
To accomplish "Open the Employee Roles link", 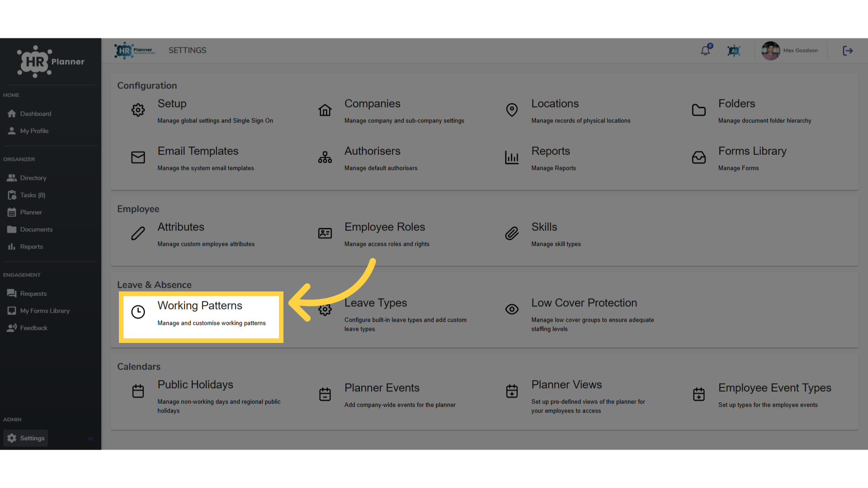I will pos(385,227).
